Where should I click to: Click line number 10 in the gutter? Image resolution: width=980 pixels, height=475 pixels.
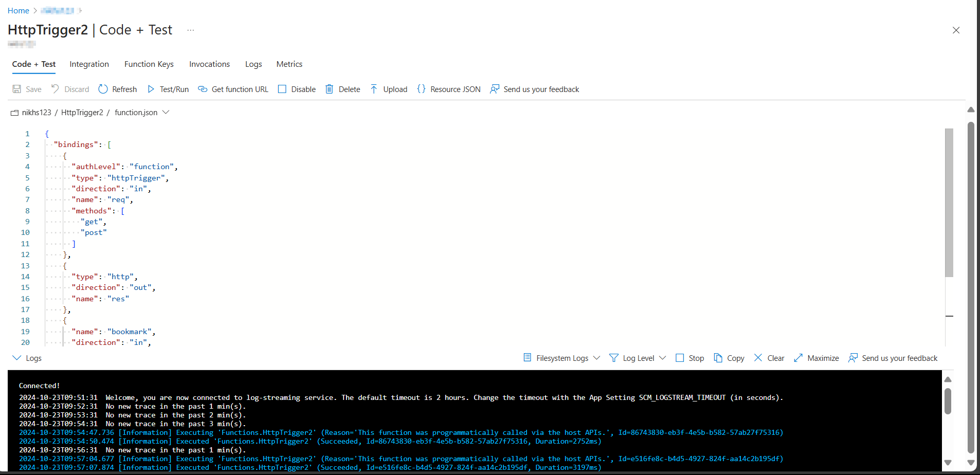pos(25,232)
